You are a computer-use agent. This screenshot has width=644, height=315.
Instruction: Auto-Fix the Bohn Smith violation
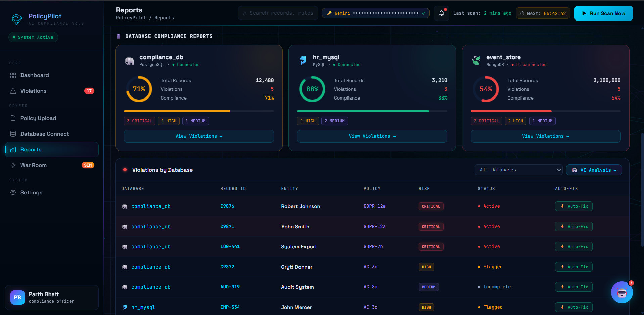pyautogui.click(x=574, y=227)
